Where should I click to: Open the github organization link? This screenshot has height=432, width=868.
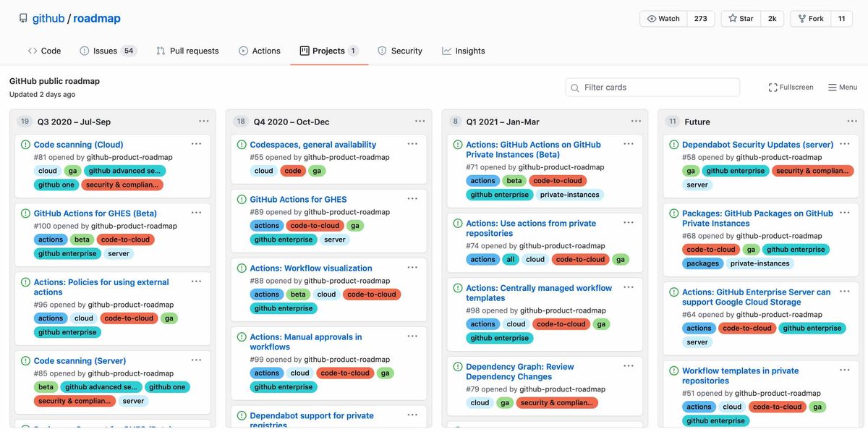tap(48, 19)
